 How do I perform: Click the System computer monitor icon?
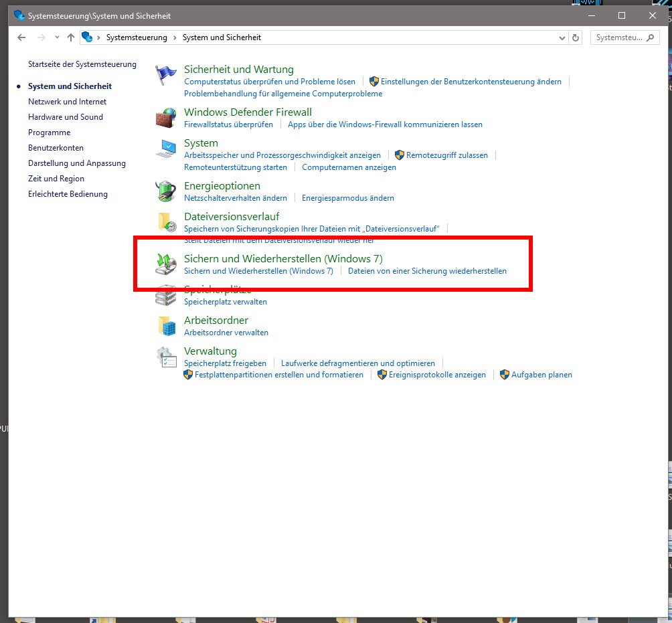click(x=166, y=149)
